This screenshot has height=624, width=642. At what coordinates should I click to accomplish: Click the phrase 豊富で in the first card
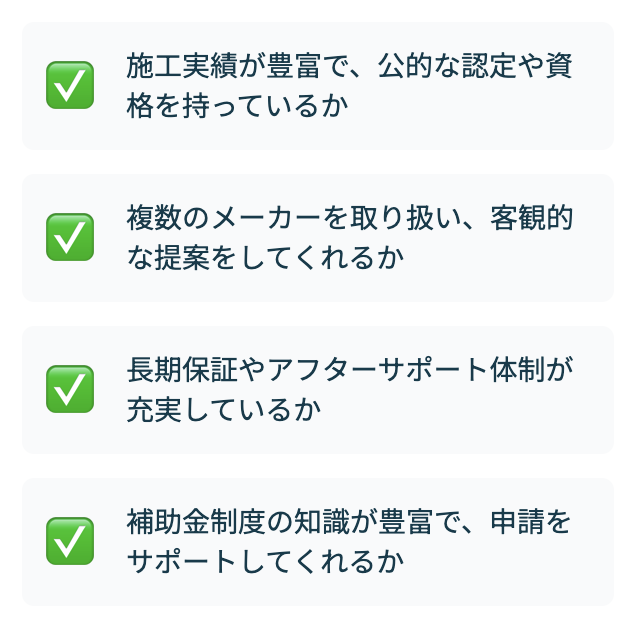pyautogui.click(x=307, y=66)
